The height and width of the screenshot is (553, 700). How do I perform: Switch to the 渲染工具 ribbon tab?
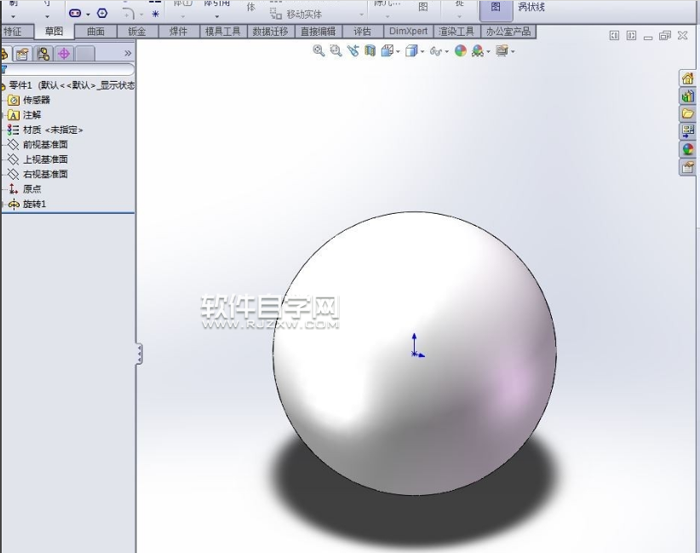click(456, 32)
